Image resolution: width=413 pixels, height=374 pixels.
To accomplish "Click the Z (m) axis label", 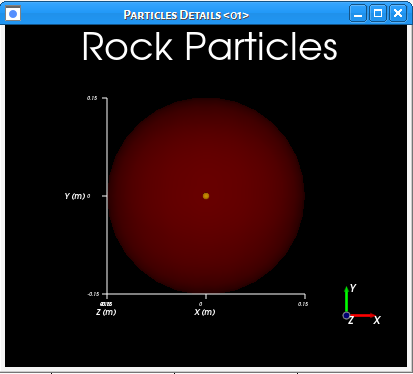I will (106, 312).
